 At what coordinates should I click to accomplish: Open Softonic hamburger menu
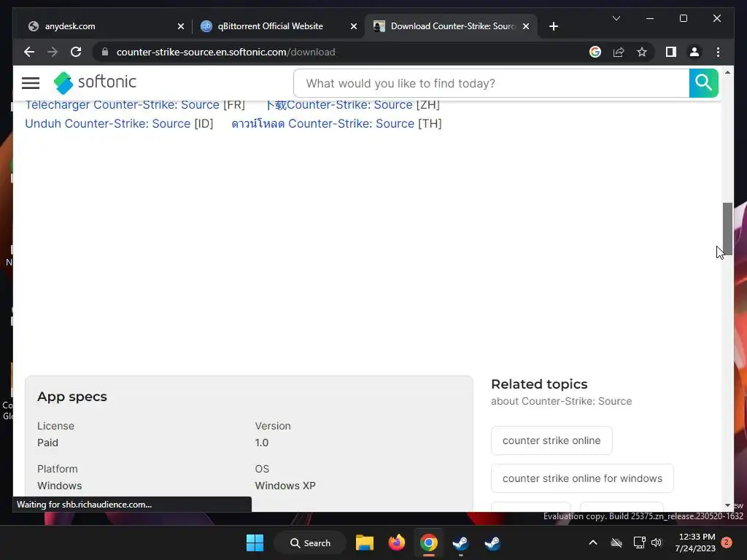click(x=31, y=83)
